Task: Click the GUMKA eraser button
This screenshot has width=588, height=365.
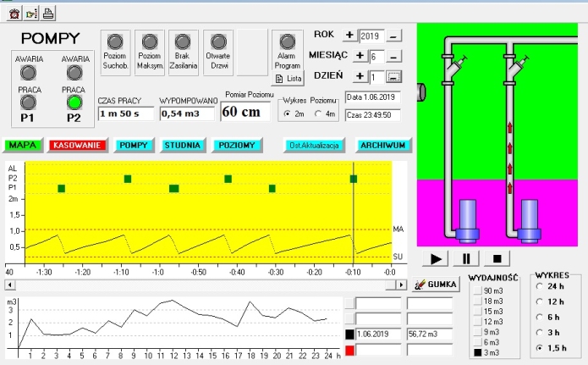Action: pyautogui.click(x=436, y=285)
